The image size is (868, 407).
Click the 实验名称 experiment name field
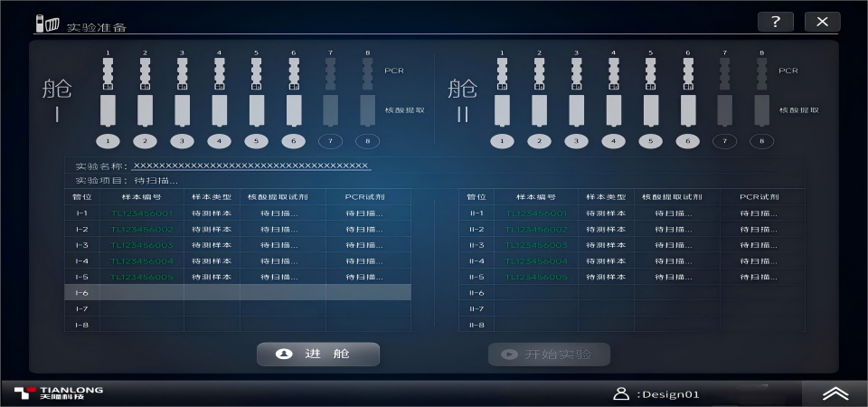(250, 166)
